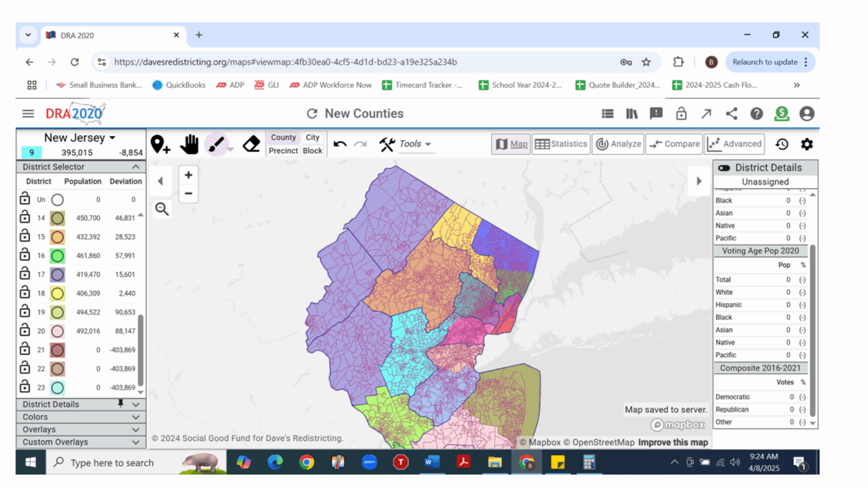Open the library books icon
Image resolution: width=868 pixels, height=488 pixels.
coord(632,114)
